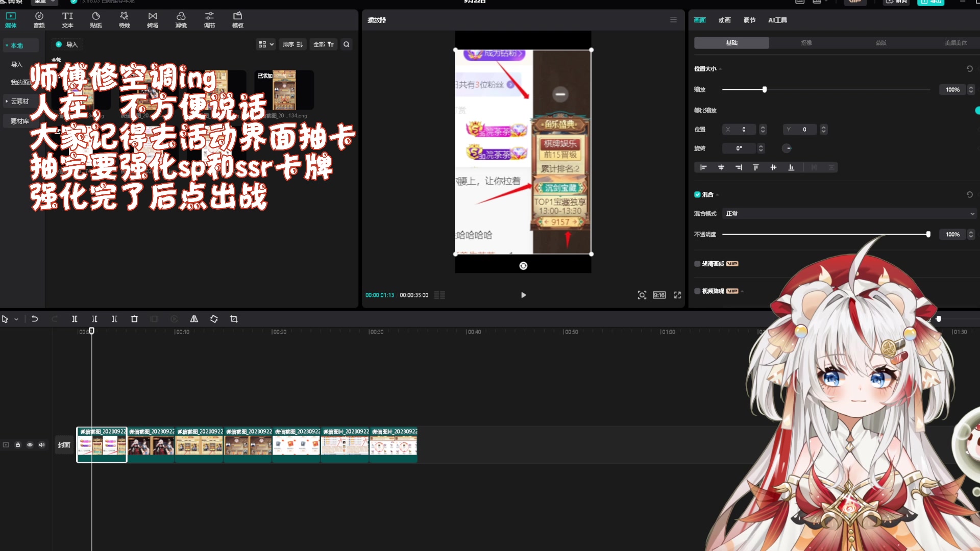The image size is (980, 551).
Task: Open the 模板 templates panel
Action: (x=238, y=20)
